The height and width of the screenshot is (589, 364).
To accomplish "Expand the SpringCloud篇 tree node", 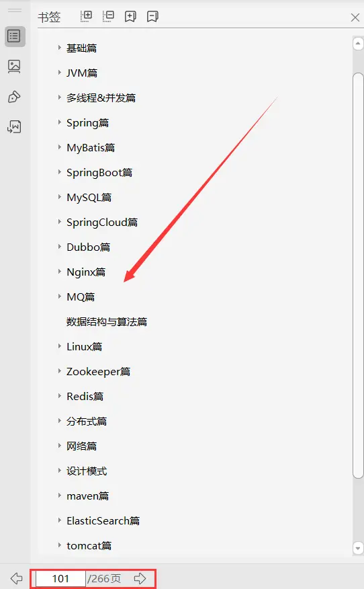I will click(59, 222).
